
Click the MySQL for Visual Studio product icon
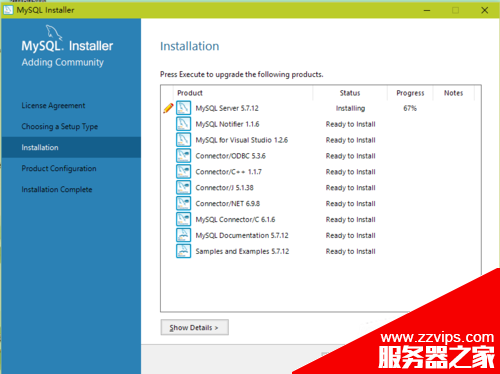point(183,140)
